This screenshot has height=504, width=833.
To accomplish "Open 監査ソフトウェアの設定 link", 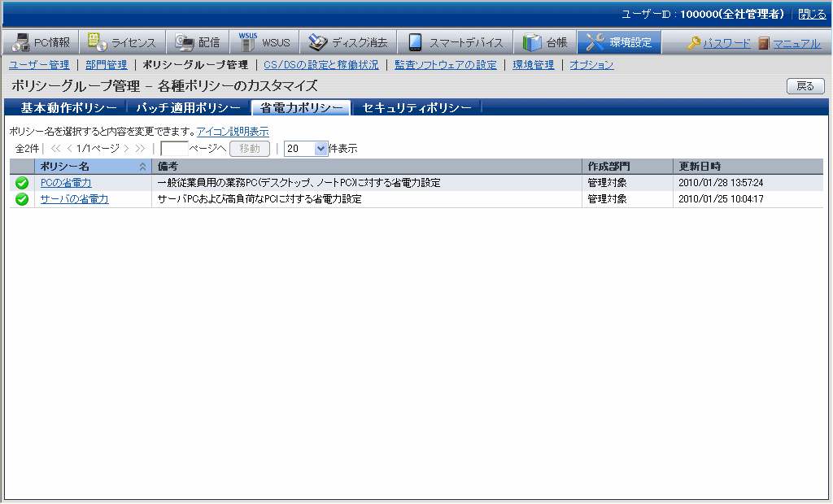I will (446, 65).
